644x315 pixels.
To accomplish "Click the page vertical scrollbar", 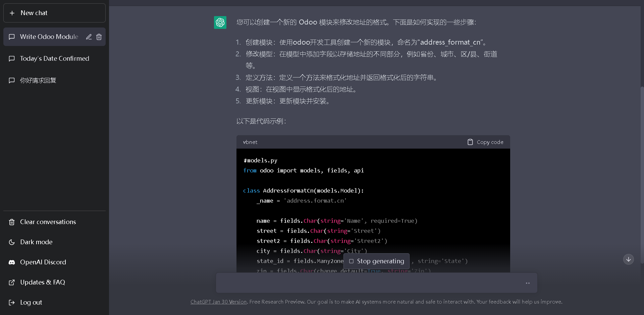I will click(642, 174).
